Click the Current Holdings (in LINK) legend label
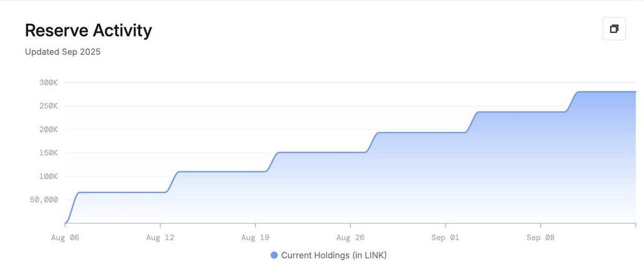 pos(334,255)
